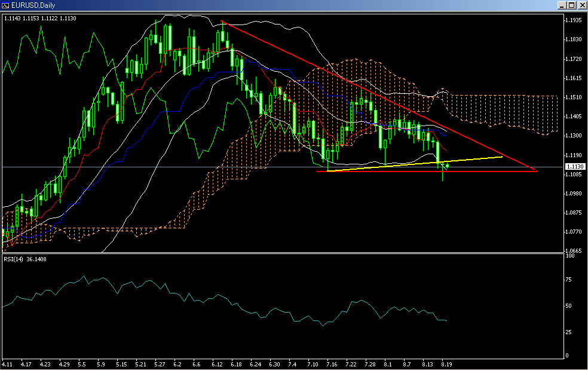588x370 pixels.
Task: Click the 1.1830 price axis label
Action: pyautogui.click(x=574, y=39)
